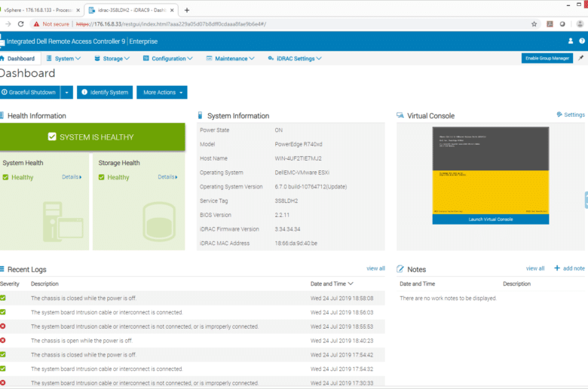588x389 pixels.
Task: Click the green status icon for 18:56:03 log
Action: [x=2, y=311]
